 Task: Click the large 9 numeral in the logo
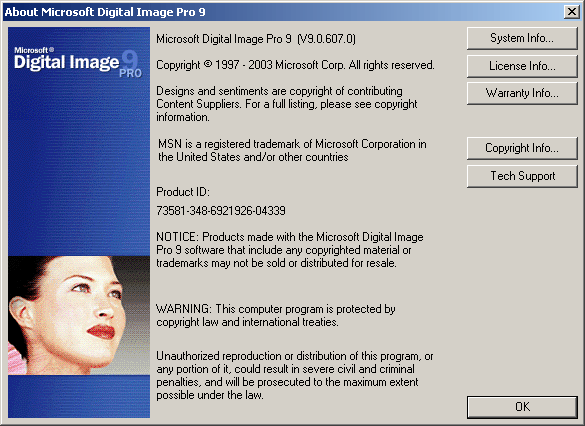click(130, 60)
